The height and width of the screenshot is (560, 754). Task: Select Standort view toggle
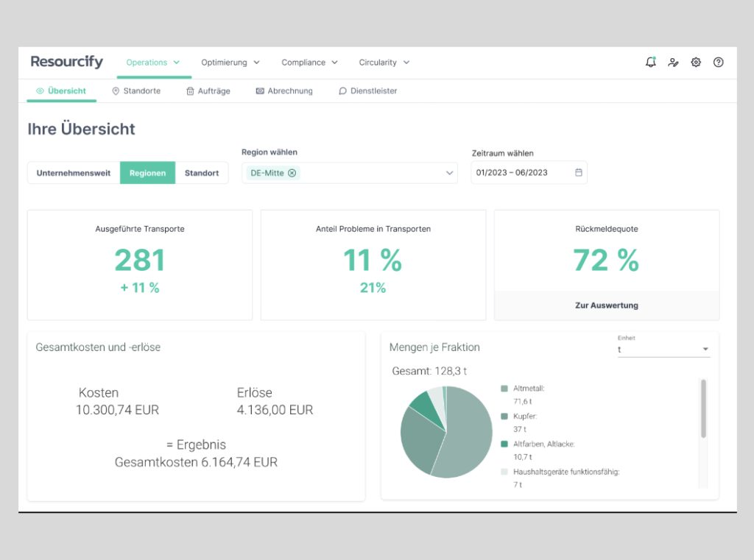[202, 173]
